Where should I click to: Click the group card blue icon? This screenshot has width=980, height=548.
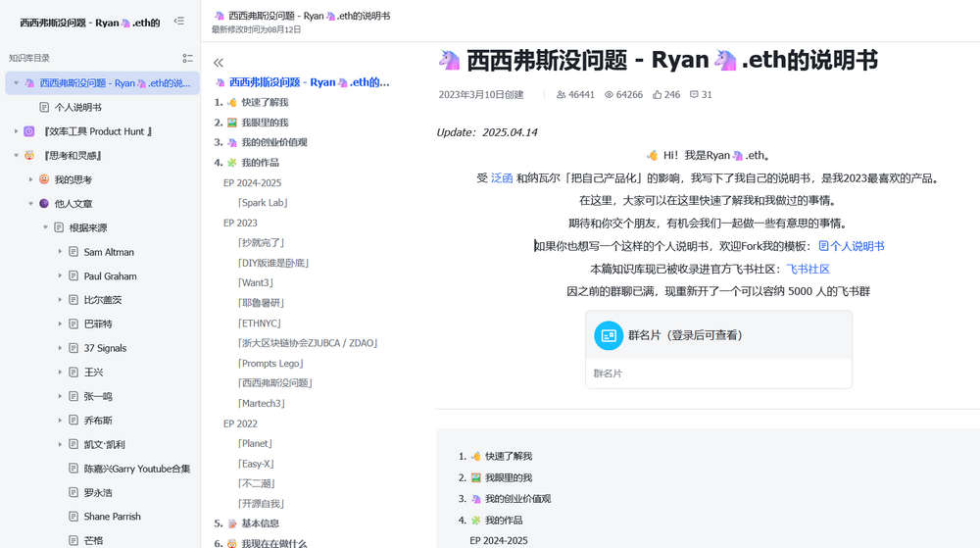click(609, 335)
